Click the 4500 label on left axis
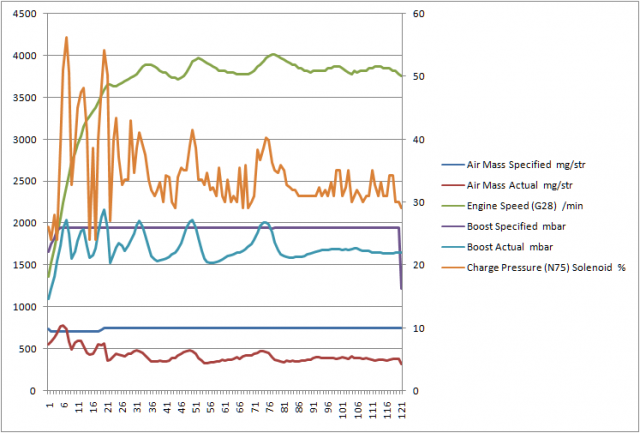 click(22, 14)
